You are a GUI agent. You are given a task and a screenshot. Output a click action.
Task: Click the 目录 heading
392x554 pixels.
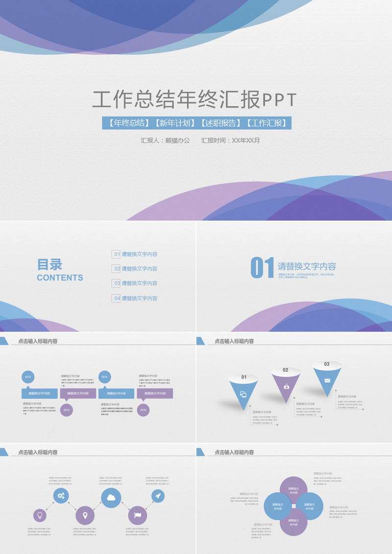point(50,264)
